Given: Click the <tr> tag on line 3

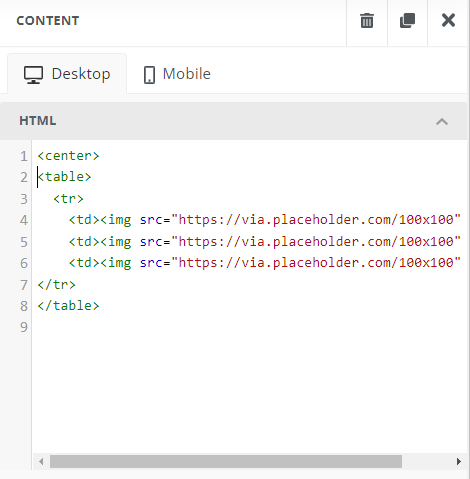Looking at the screenshot, I should click(68, 199).
